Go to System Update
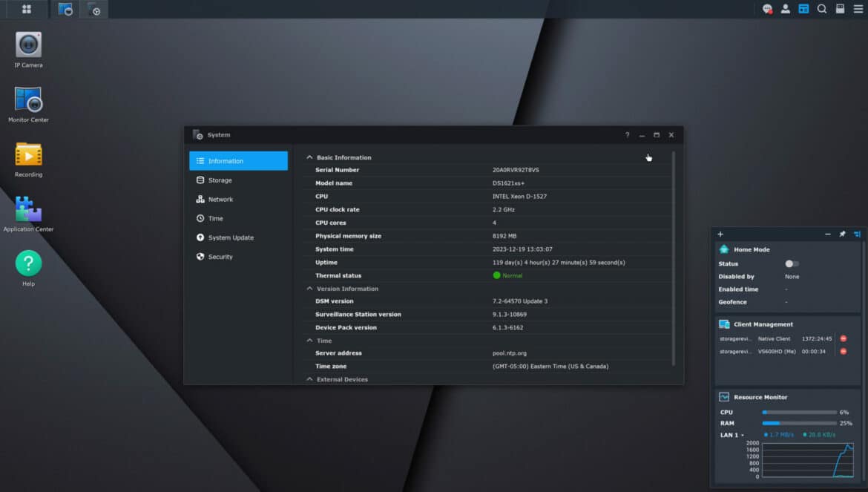Viewport: 868px width, 492px height. pyautogui.click(x=239, y=238)
